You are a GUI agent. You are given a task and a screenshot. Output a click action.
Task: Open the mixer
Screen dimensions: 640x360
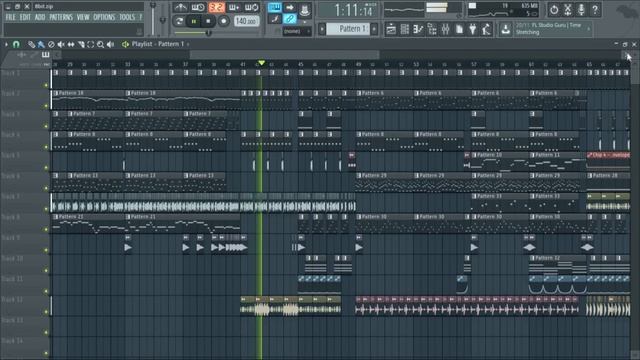[446, 29]
